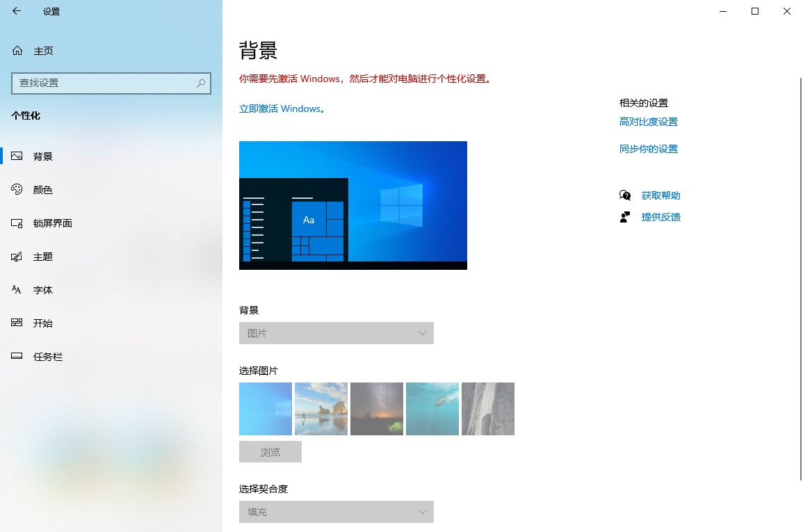The height and width of the screenshot is (532, 803).
Task: Open the Fonts (字体) icon
Action: point(17,290)
